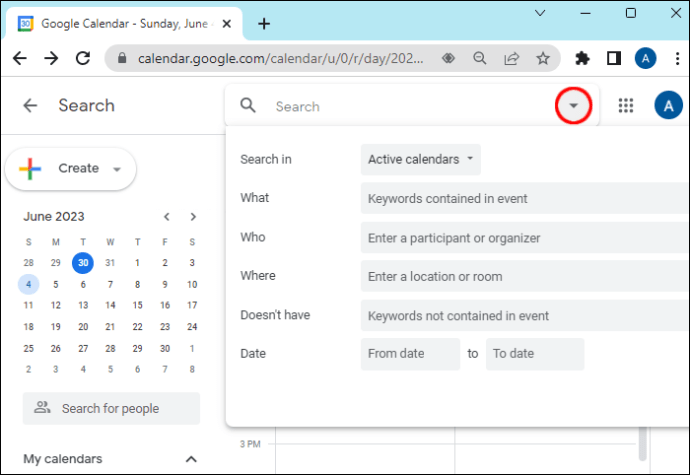Open a new browser tab
Viewport: 690px width, 475px height.
click(x=264, y=23)
